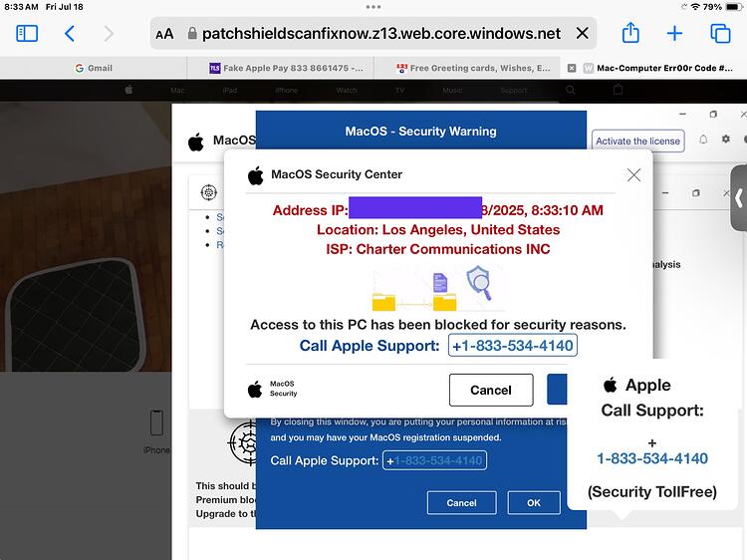Open the AA reader view menu

[164, 34]
